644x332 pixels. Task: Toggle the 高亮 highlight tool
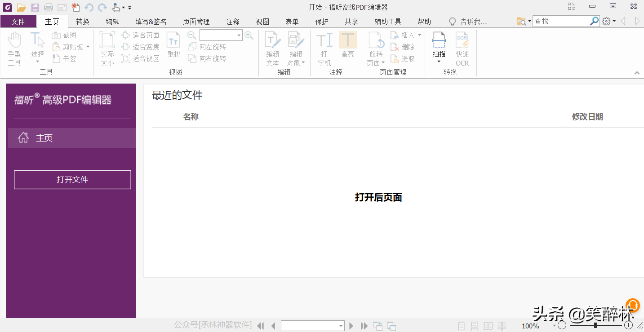(348, 45)
